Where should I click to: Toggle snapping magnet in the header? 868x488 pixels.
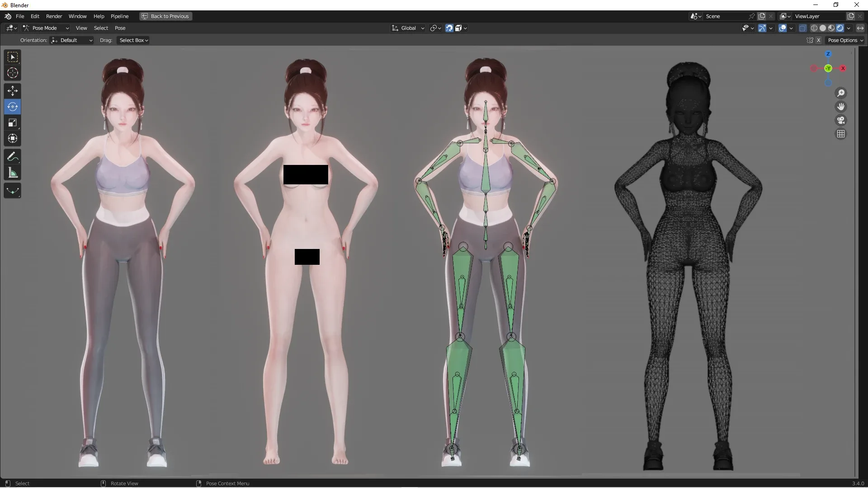449,28
